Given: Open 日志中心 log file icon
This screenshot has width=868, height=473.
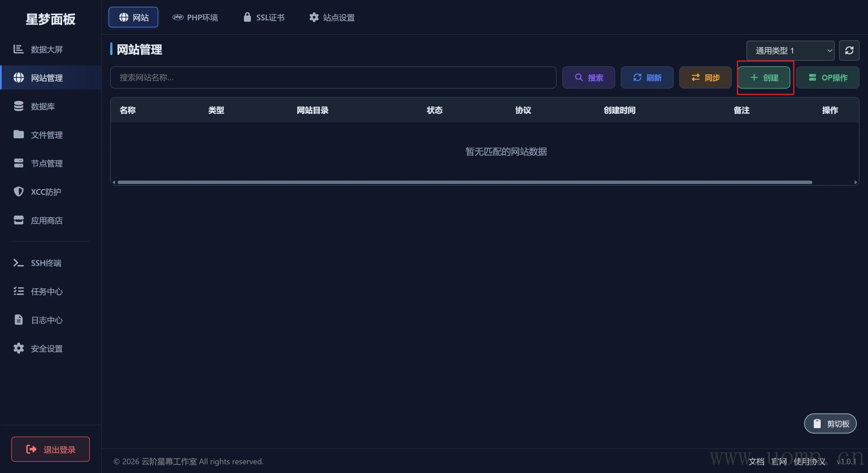Looking at the screenshot, I should click(19, 319).
